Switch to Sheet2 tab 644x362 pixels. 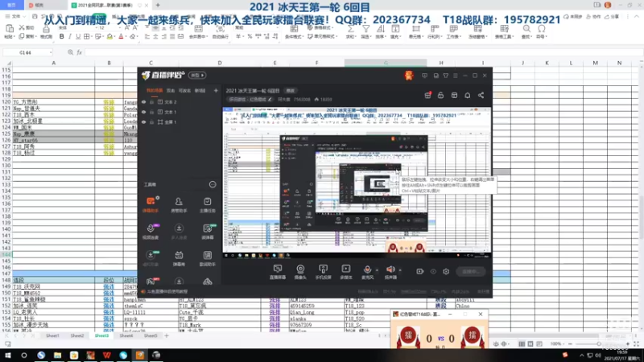[x=76, y=335]
